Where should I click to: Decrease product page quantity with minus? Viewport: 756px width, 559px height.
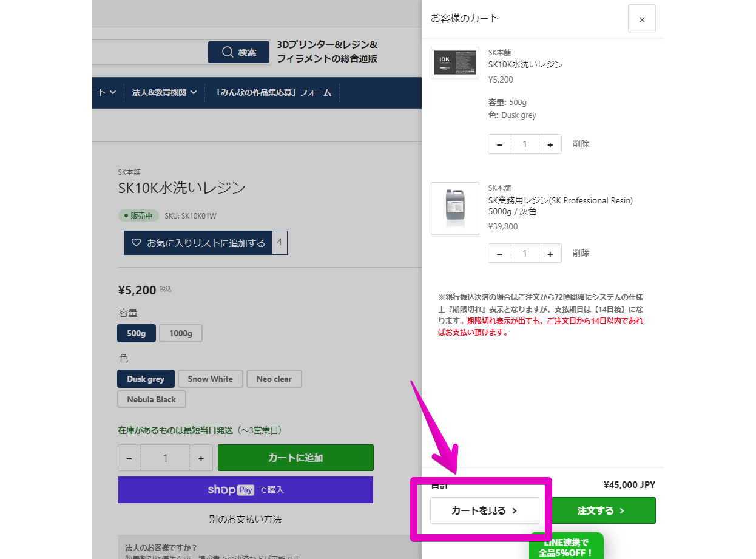click(x=129, y=458)
